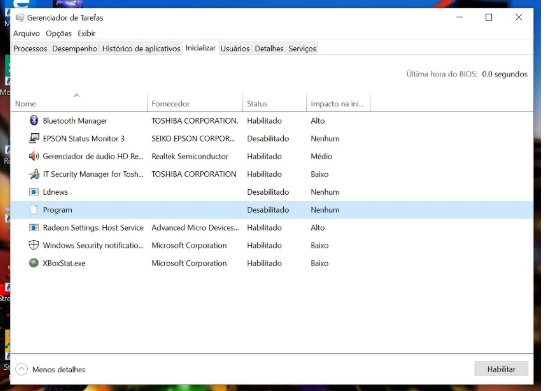Click the Realtek Semiconductor supplier cell
The width and height of the screenshot is (558, 391).
coord(190,156)
